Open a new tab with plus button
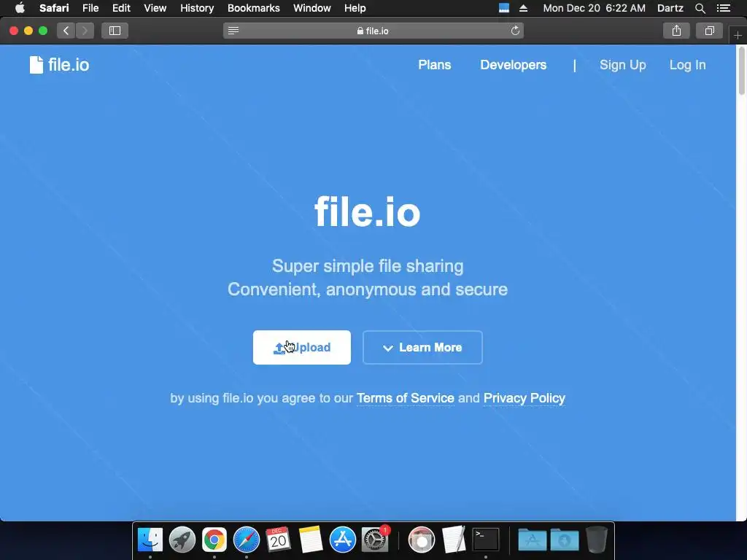This screenshot has height=560, width=747. (x=738, y=35)
